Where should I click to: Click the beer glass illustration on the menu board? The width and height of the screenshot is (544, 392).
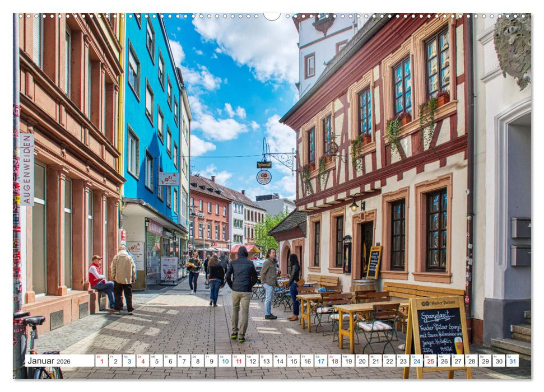tap(458, 346)
